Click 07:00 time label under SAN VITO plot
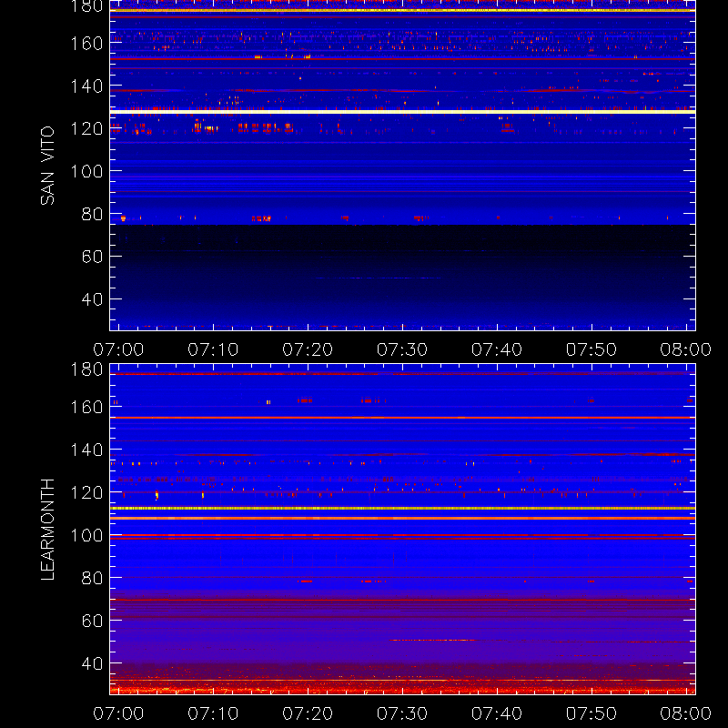The height and width of the screenshot is (728, 728). 118,349
